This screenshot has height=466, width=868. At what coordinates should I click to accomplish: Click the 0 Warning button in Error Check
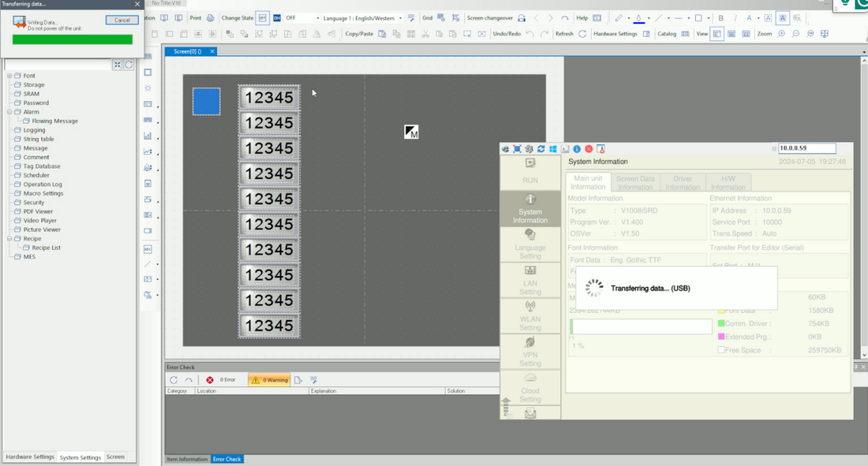(x=271, y=379)
